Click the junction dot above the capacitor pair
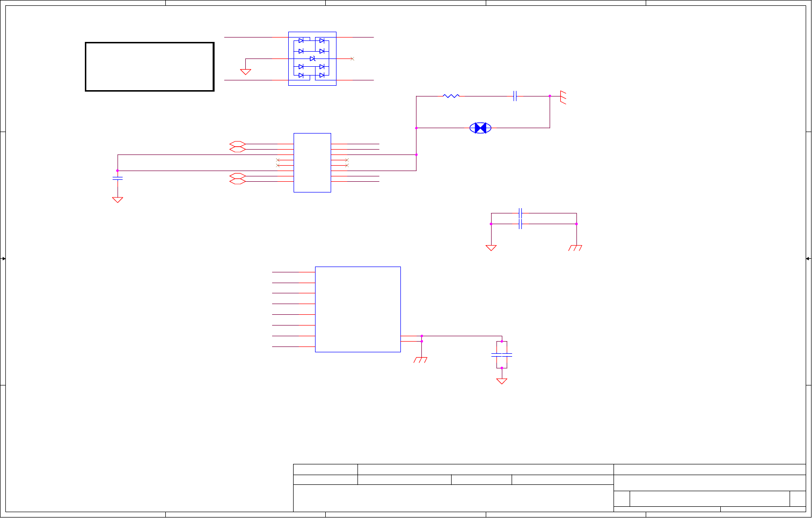This screenshot has height=518, width=812. pos(502,341)
